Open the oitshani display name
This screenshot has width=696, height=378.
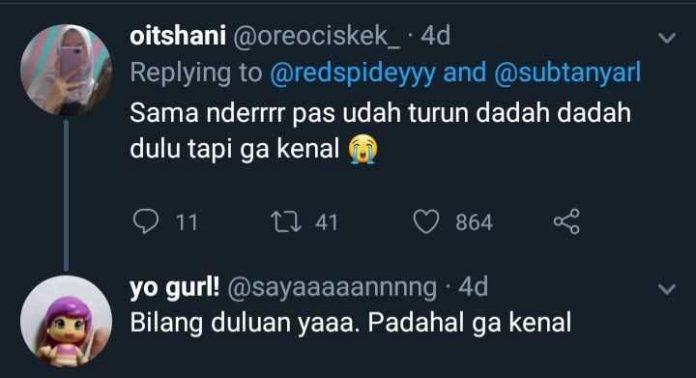coord(178,35)
